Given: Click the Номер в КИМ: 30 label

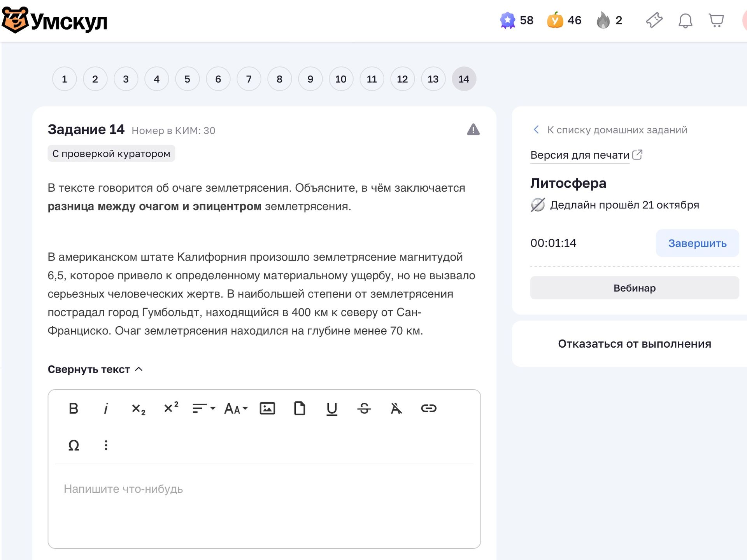Looking at the screenshot, I should [174, 131].
